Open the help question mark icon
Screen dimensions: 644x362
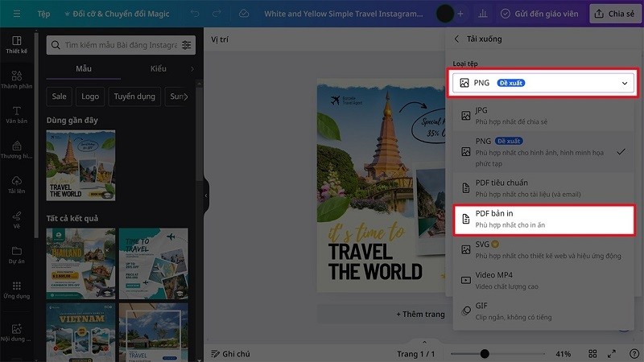(634, 354)
